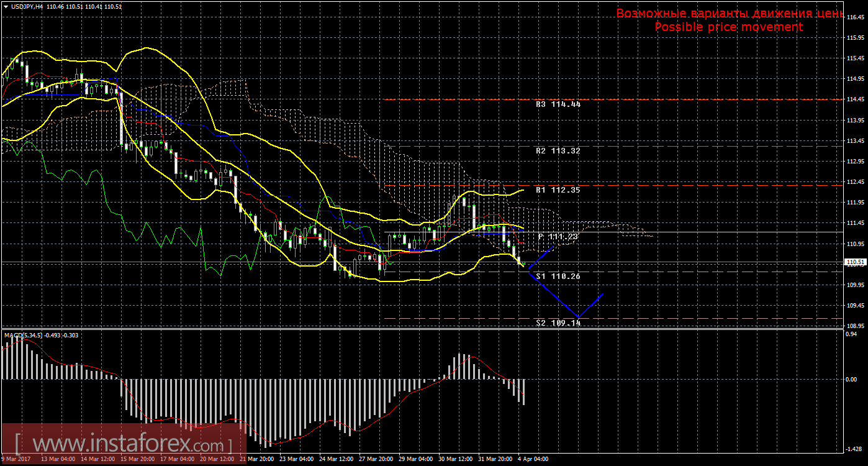Image resolution: width=868 pixels, height=466 pixels.
Task: Select the S2 109.14 support label
Action: (558, 323)
